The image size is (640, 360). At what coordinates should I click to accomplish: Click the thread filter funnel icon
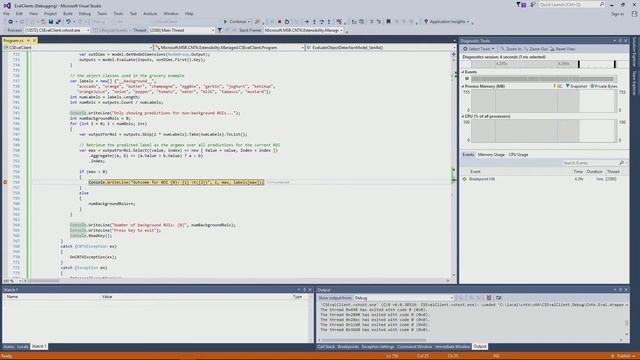point(220,30)
